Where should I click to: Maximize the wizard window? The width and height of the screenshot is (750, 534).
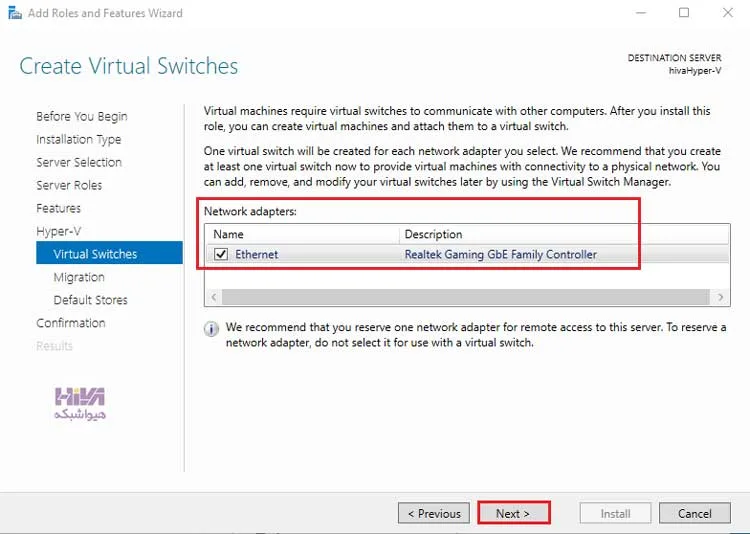tap(684, 13)
